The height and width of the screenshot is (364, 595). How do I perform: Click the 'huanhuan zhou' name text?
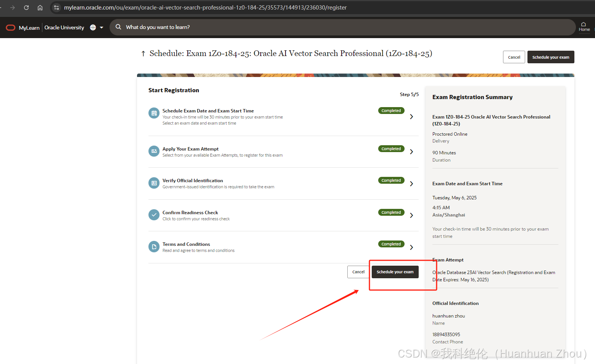(x=449, y=316)
